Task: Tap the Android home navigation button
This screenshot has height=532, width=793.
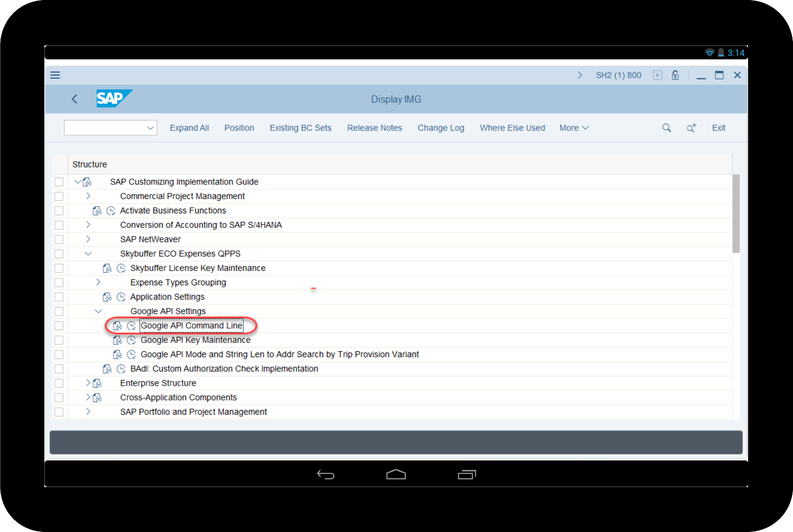Action: click(x=396, y=474)
